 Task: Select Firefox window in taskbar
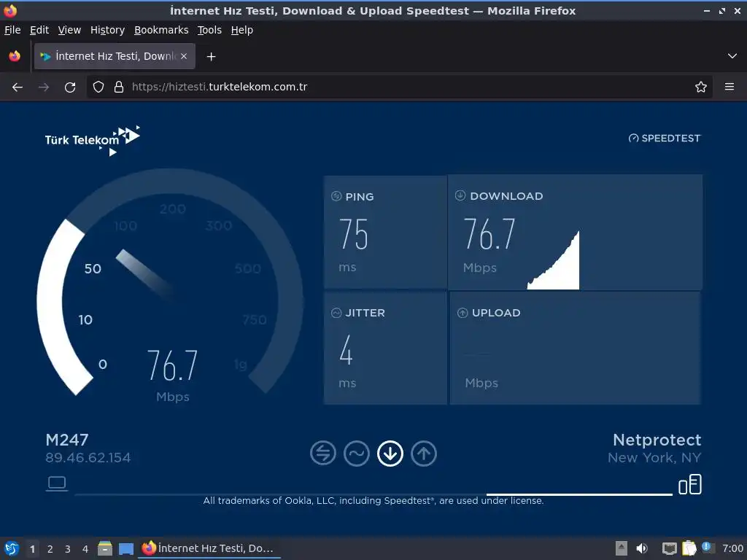tap(209, 548)
